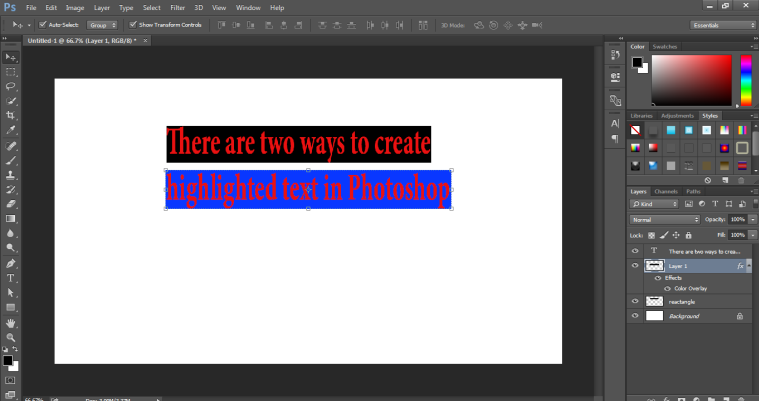Switch to the Swatches tab

(665, 47)
